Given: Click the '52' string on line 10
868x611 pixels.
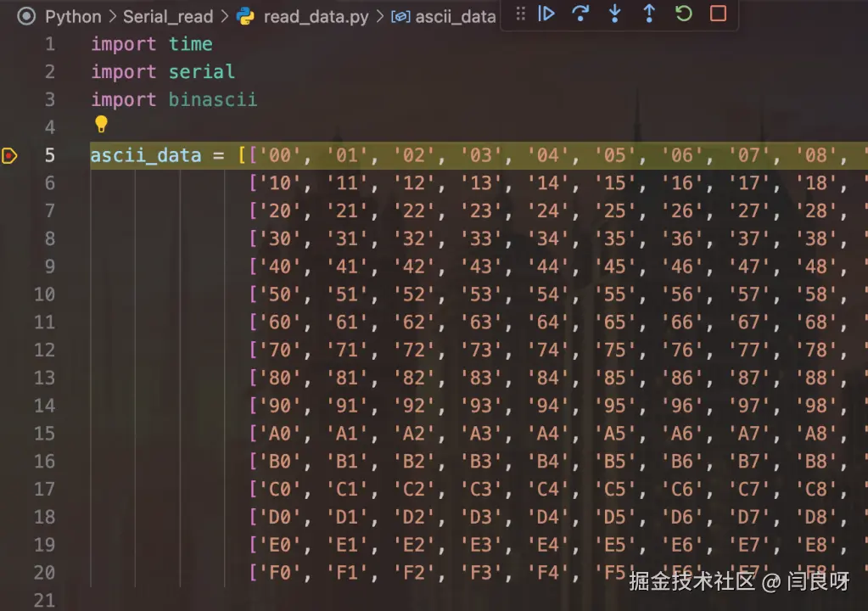Looking at the screenshot, I should (414, 294).
